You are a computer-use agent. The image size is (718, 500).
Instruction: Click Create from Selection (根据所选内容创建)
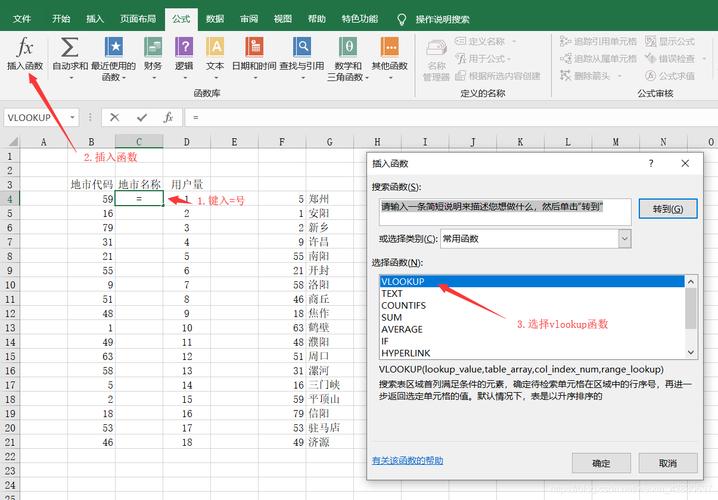tap(498, 76)
